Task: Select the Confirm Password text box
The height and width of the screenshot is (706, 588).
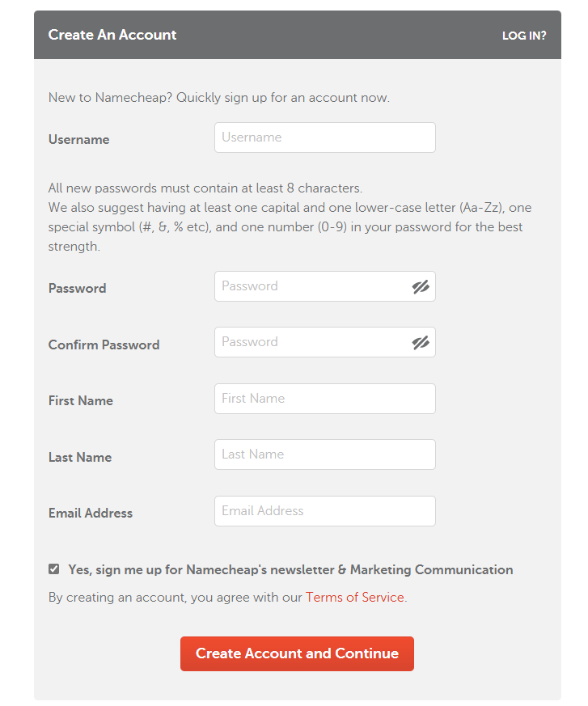Action: coord(311,342)
